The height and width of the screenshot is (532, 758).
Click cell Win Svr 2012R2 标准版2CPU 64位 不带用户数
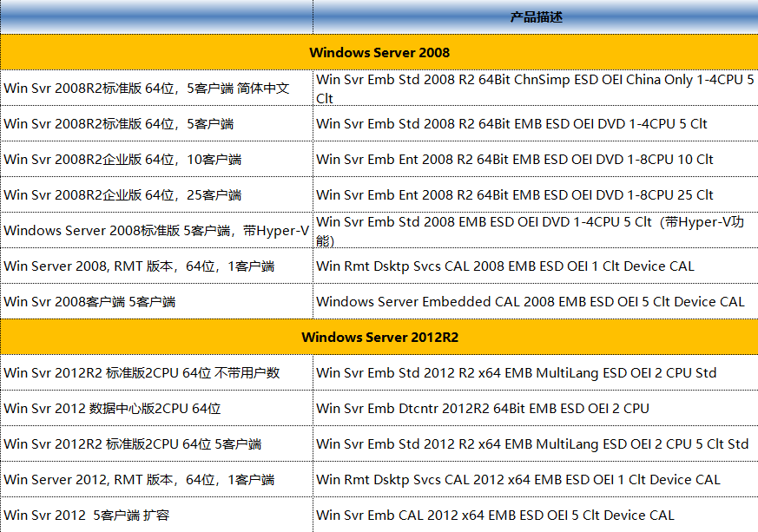(x=156, y=372)
